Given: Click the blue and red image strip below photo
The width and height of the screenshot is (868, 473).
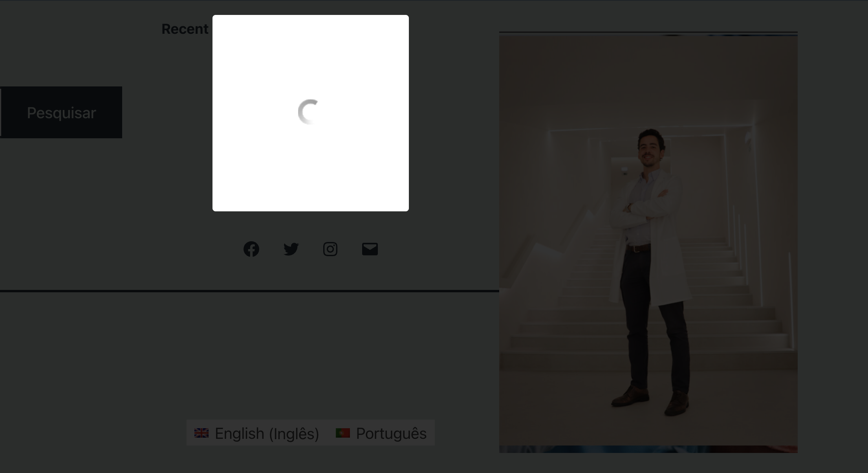Looking at the screenshot, I should click(648, 449).
